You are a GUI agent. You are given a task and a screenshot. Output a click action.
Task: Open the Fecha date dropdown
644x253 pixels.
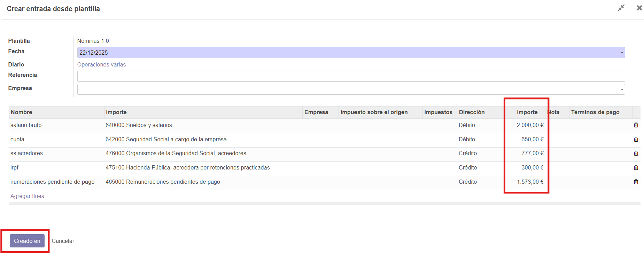(x=621, y=53)
